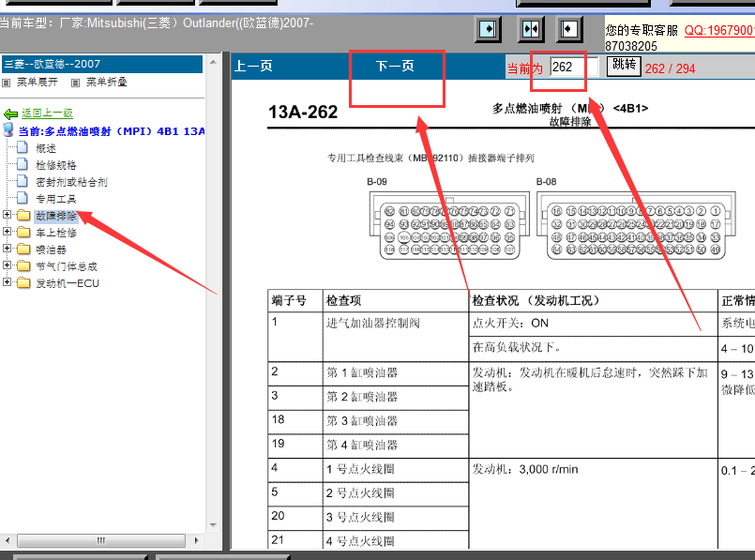
Task: Click the 点火开关：ON cell
Action: (593, 324)
